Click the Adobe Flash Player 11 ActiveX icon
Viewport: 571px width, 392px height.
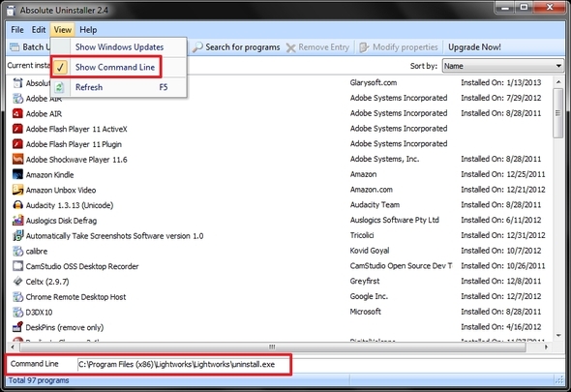pos(17,129)
